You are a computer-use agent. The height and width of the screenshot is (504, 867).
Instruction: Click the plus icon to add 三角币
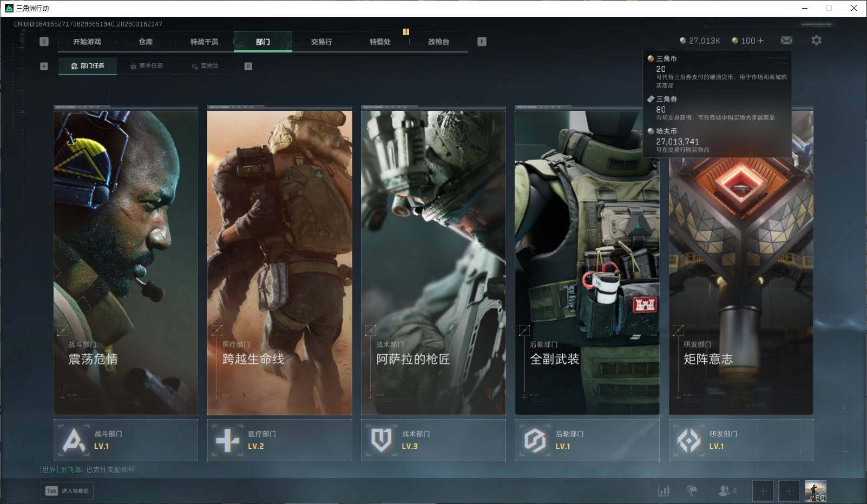760,41
